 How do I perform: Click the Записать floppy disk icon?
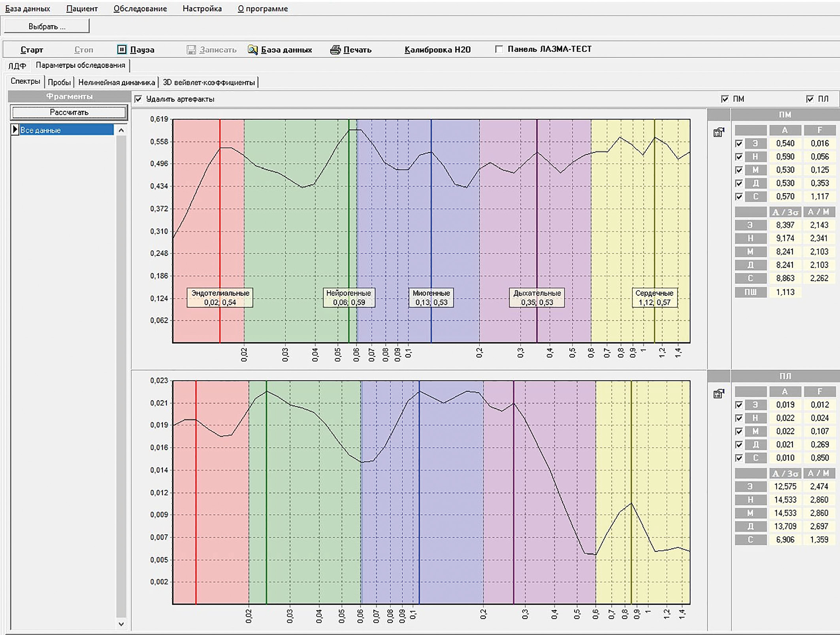pyautogui.click(x=191, y=50)
